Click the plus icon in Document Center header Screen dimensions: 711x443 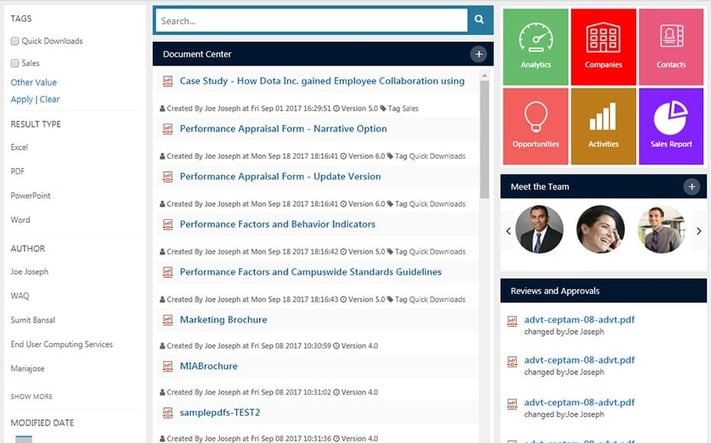coord(478,54)
